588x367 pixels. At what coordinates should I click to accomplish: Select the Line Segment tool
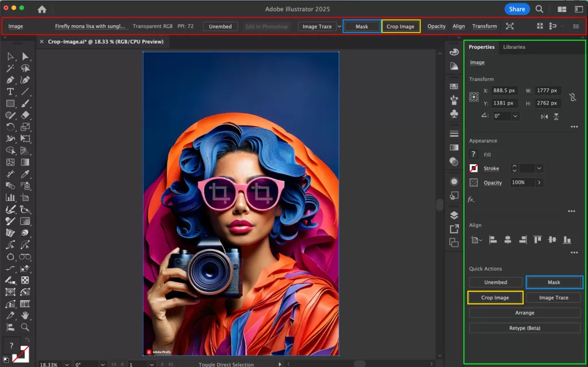click(25, 91)
